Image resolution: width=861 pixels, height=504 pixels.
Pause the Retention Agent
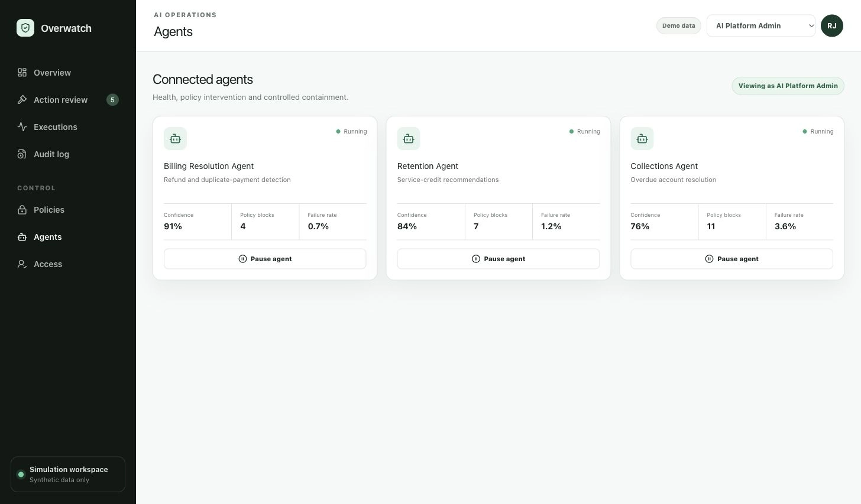(x=499, y=259)
